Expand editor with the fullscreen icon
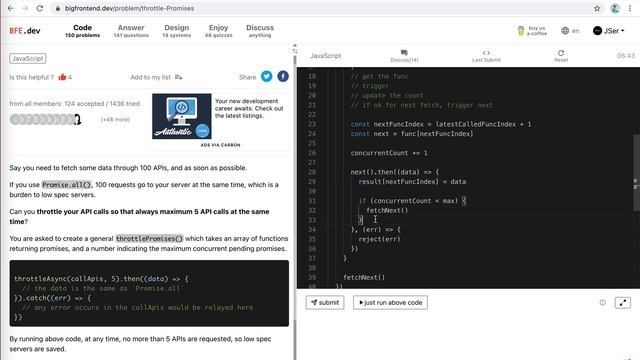The image size is (640, 360). pos(622,302)
